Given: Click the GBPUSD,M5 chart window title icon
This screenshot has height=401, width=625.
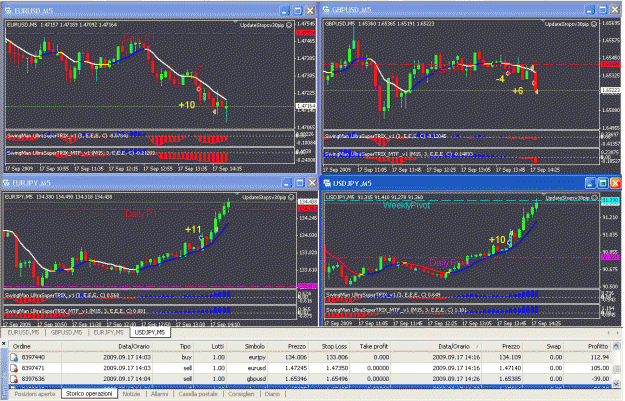Looking at the screenshot, I should 326,10.
